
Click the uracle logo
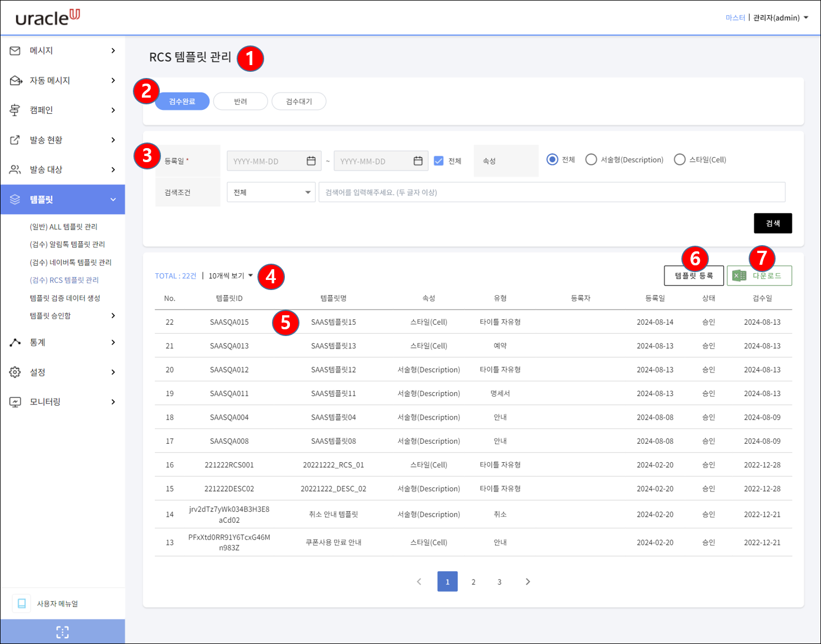pos(48,17)
